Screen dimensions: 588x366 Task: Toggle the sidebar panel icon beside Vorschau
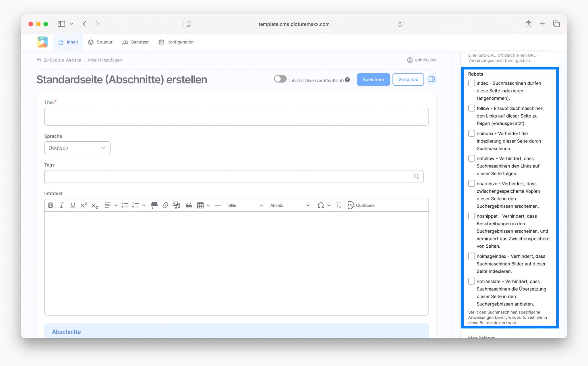pyautogui.click(x=432, y=79)
